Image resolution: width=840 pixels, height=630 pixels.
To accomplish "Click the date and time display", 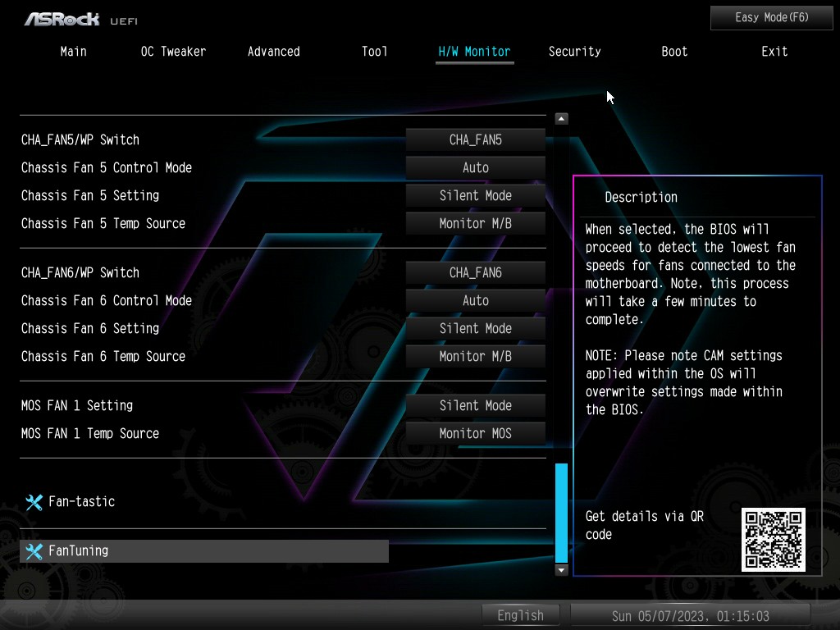I will click(690, 615).
